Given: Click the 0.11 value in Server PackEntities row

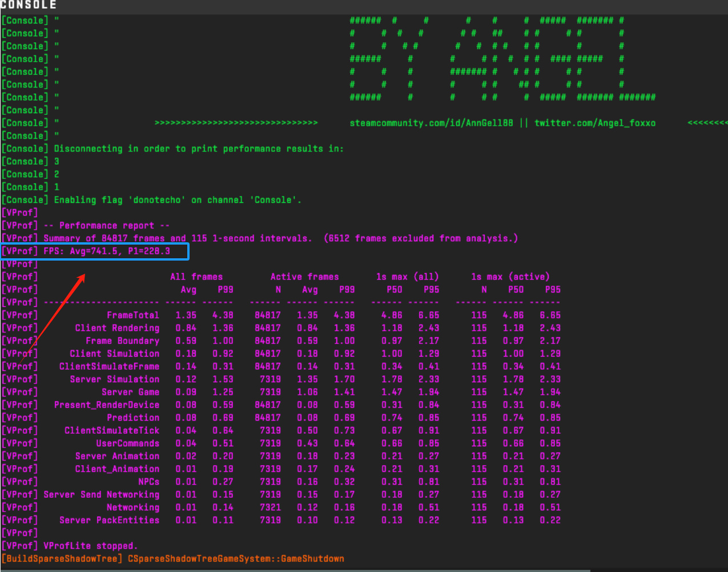Looking at the screenshot, I should 223,520.
